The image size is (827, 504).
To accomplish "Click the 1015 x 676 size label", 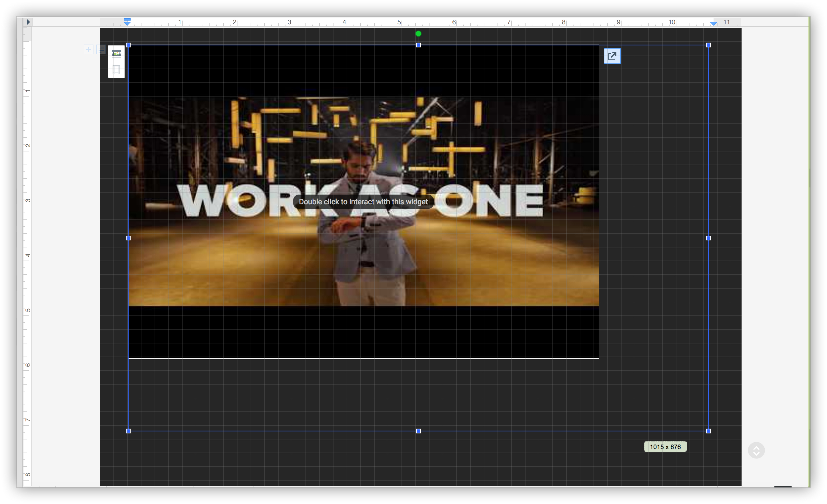I will [665, 447].
